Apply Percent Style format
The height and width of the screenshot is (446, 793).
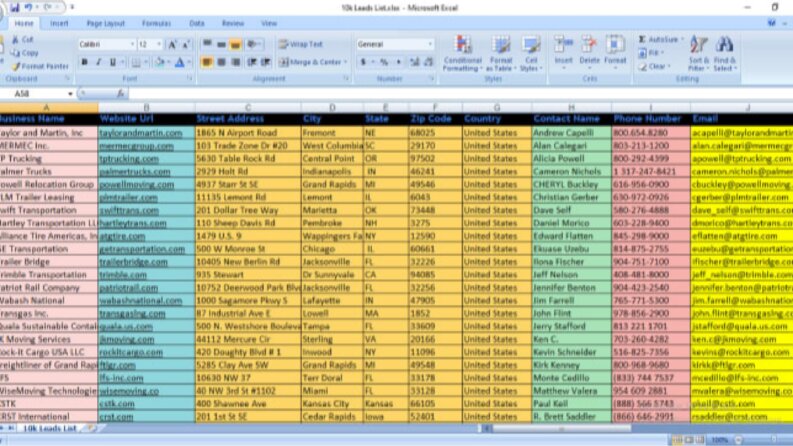click(384, 62)
